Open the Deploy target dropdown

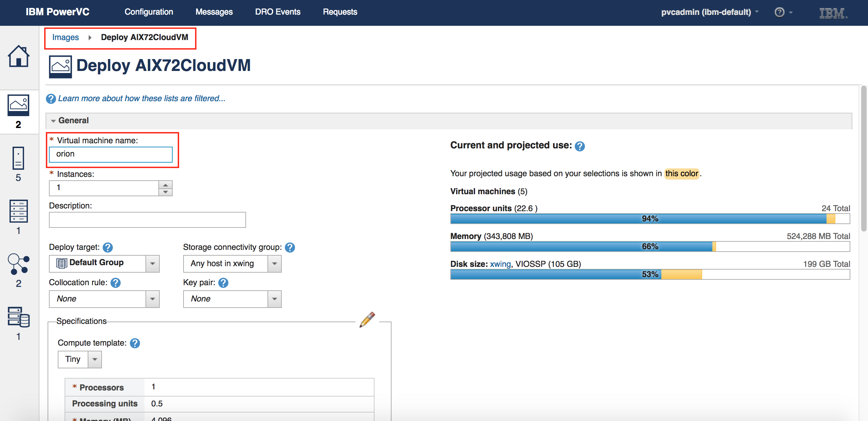153,264
